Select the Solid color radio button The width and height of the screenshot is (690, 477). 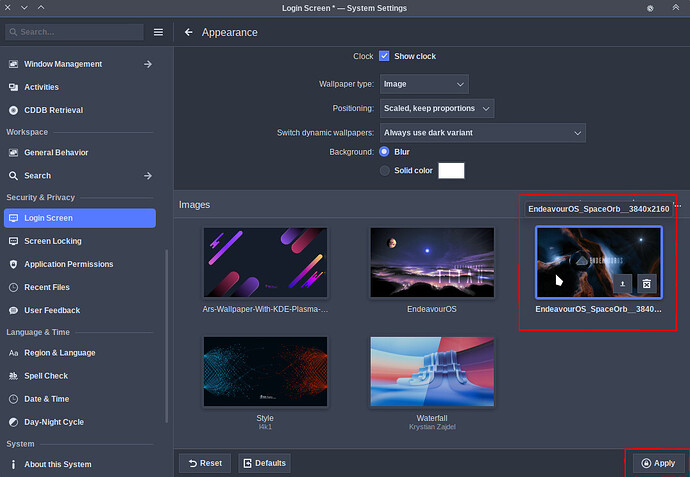[384, 170]
